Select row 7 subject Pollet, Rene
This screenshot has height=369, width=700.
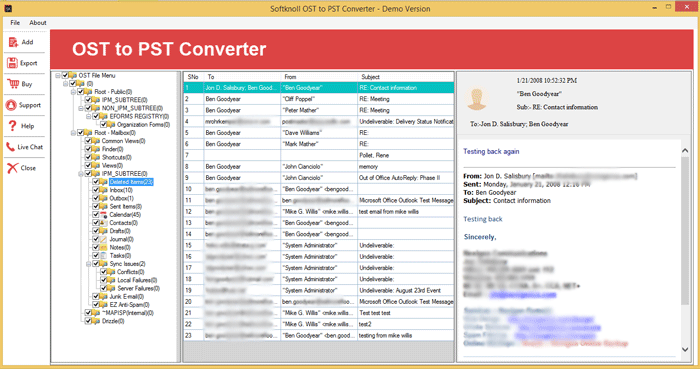[319, 155]
